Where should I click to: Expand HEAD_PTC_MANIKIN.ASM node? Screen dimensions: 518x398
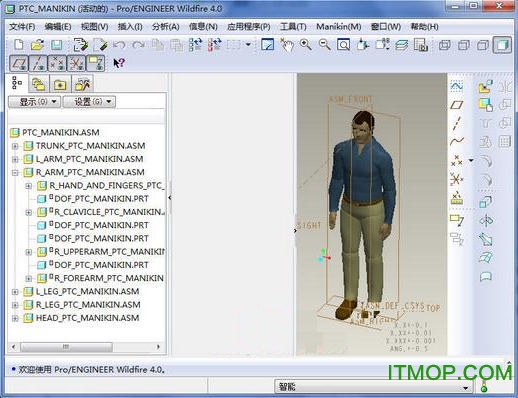(x=15, y=318)
